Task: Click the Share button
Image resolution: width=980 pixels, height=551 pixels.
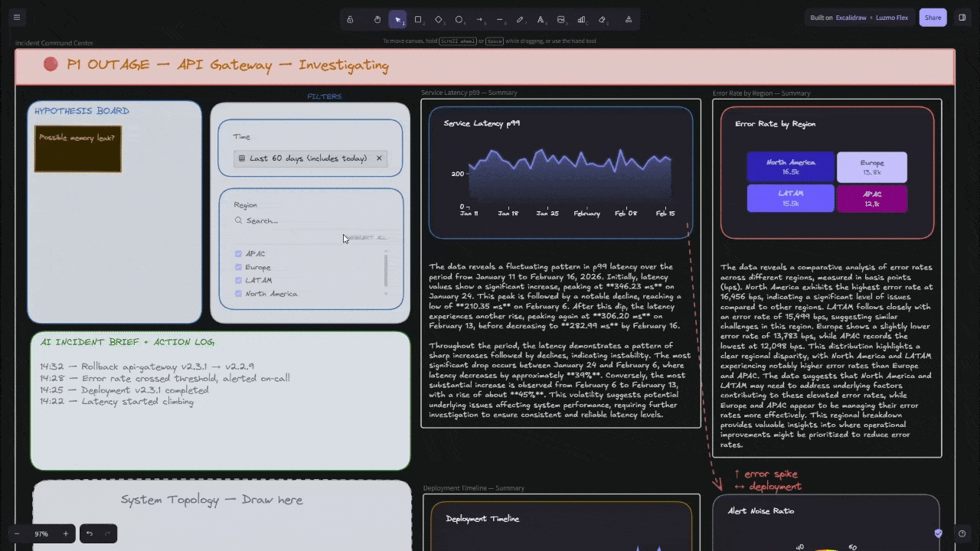Action: [933, 18]
